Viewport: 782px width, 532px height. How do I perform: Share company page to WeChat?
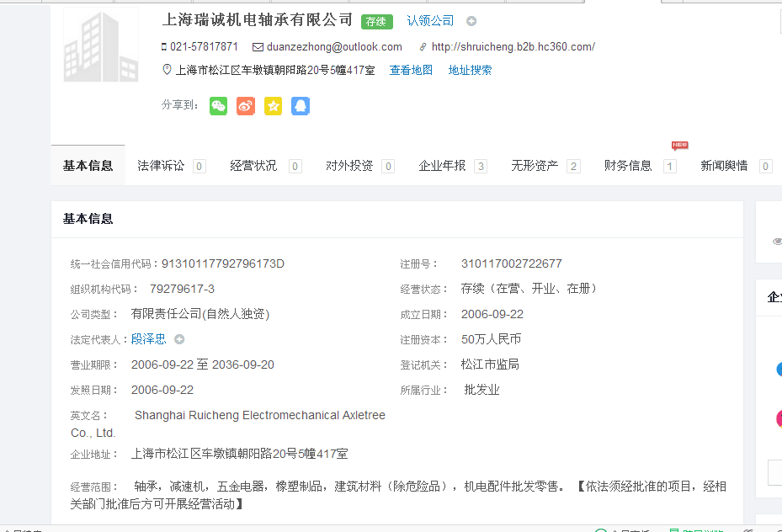tap(218, 106)
